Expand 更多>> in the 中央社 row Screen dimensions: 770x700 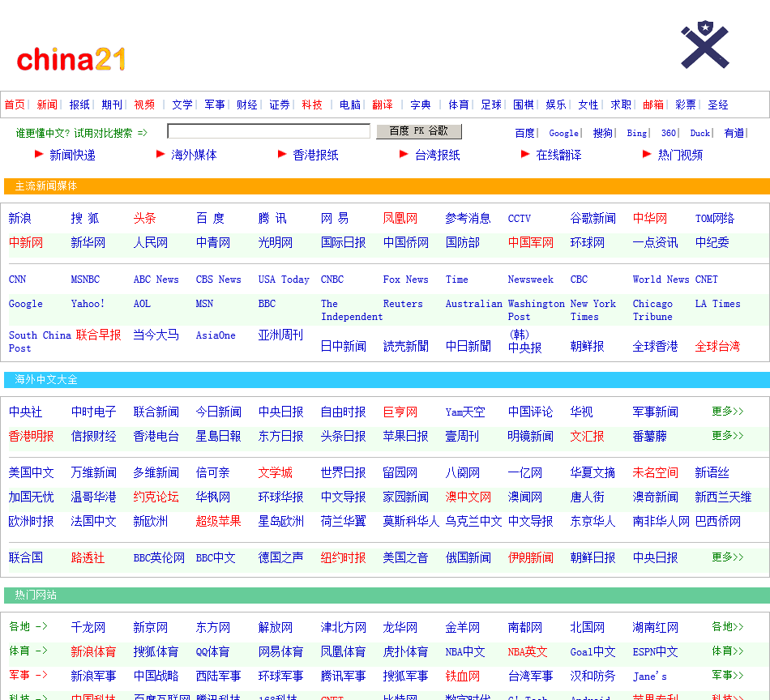coord(728,412)
